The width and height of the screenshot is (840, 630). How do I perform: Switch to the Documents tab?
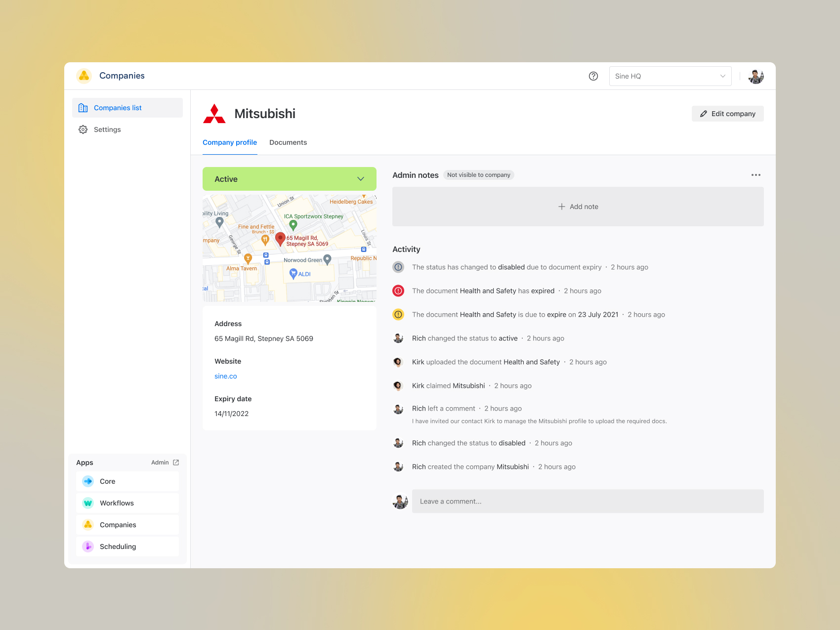click(x=288, y=142)
